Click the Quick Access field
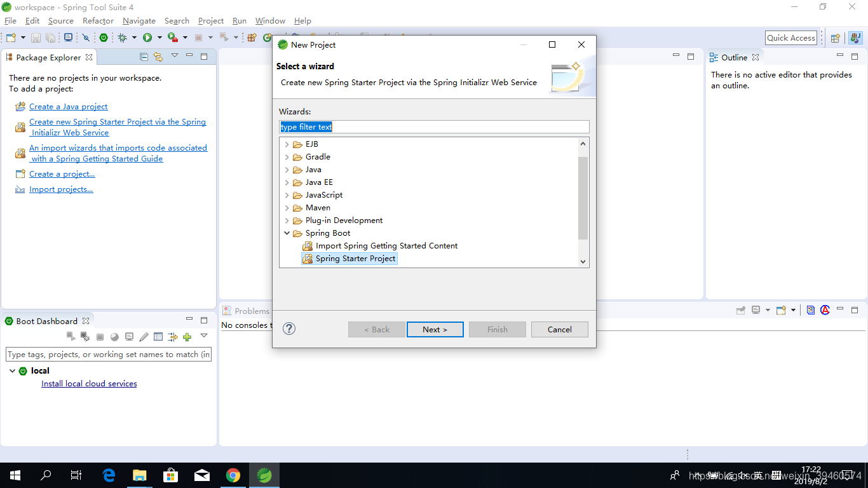The image size is (868, 488). (x=791, y=38)
